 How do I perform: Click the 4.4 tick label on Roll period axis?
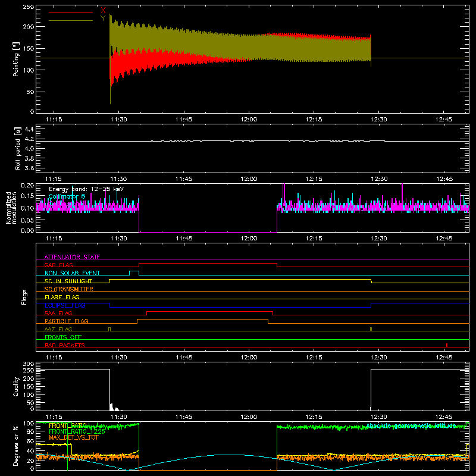pyautogui.click(x=29, y=129)
